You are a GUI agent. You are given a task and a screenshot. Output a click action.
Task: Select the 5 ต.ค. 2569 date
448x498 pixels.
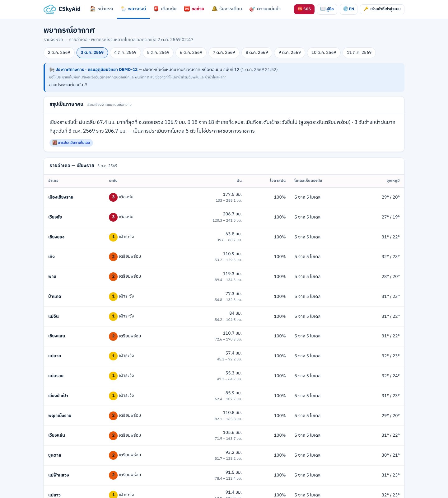[x=158, y=53]
